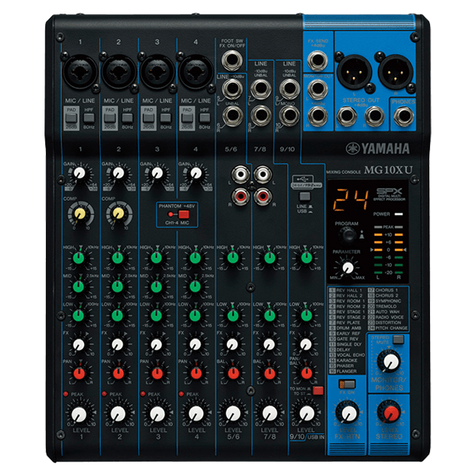
Task: Click the red PAN knob on channel 4
Action: [193, 373]
